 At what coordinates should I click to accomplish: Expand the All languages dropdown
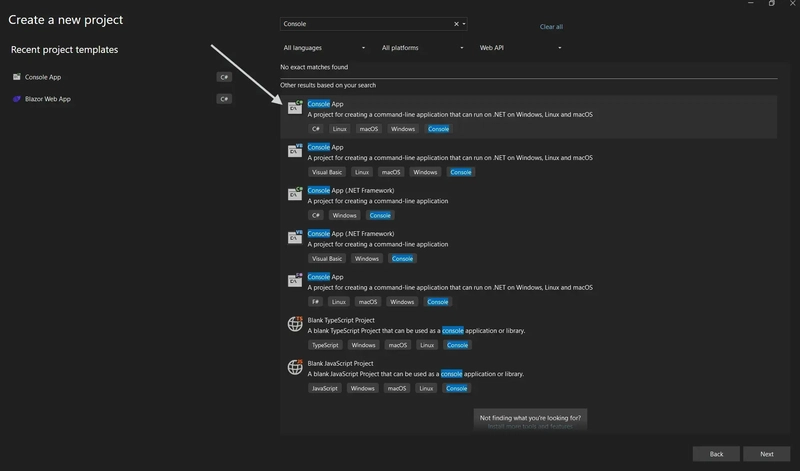click(x=324, y=47)
